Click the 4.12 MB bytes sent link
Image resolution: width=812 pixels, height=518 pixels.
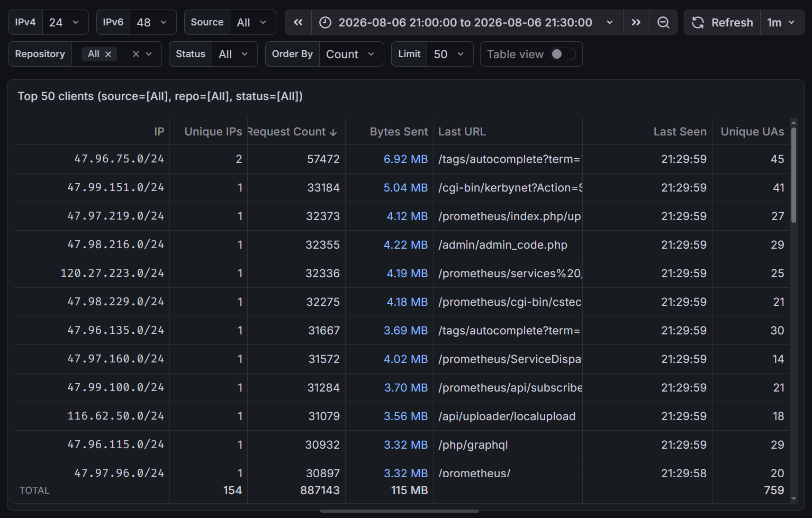click(407, 216)
